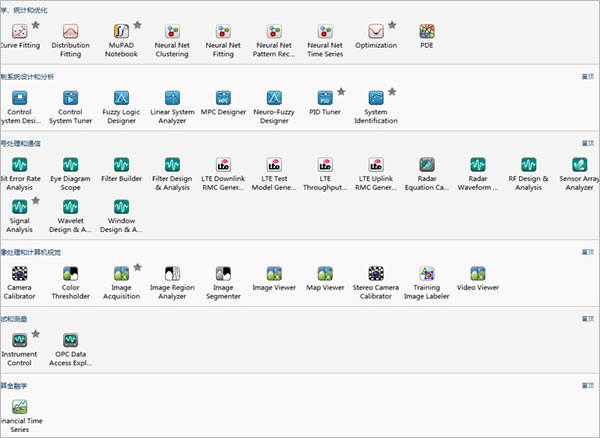Toggle view icon for control system design section
The height and width of the screenshot is (438, 600).
pos(588,76)
